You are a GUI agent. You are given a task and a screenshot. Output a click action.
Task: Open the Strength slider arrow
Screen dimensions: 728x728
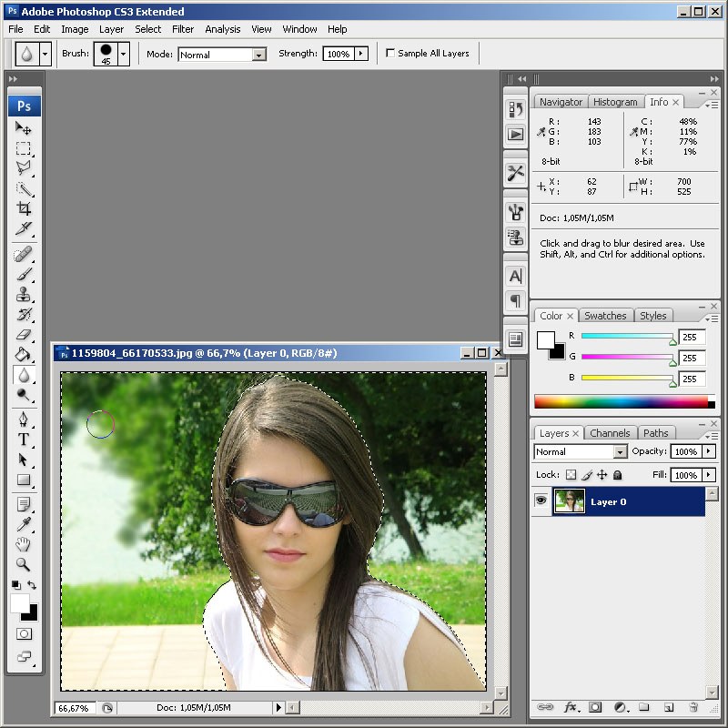360,54
